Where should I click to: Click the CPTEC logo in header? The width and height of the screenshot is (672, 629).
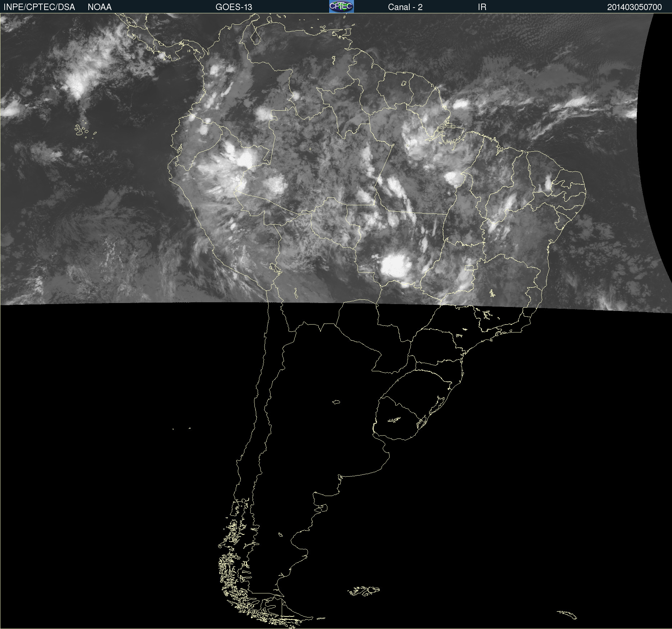(341, 6)
